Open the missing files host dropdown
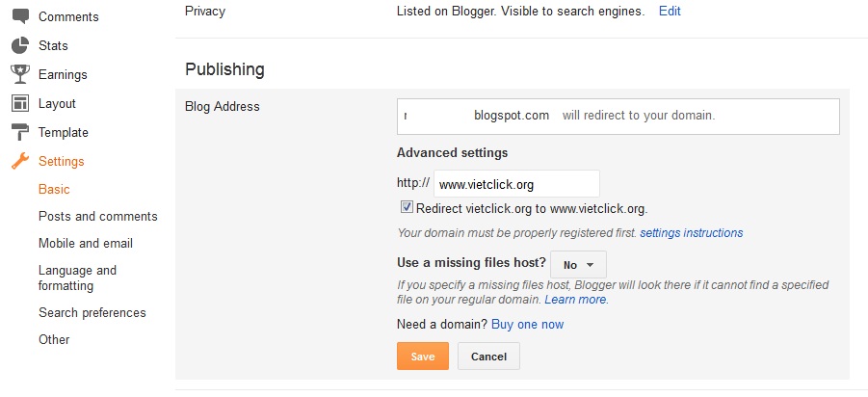 [578, 264]
